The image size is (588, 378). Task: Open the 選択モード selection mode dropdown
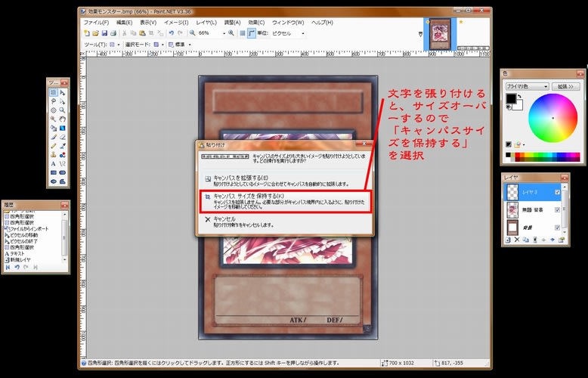(x=162, y=45)
